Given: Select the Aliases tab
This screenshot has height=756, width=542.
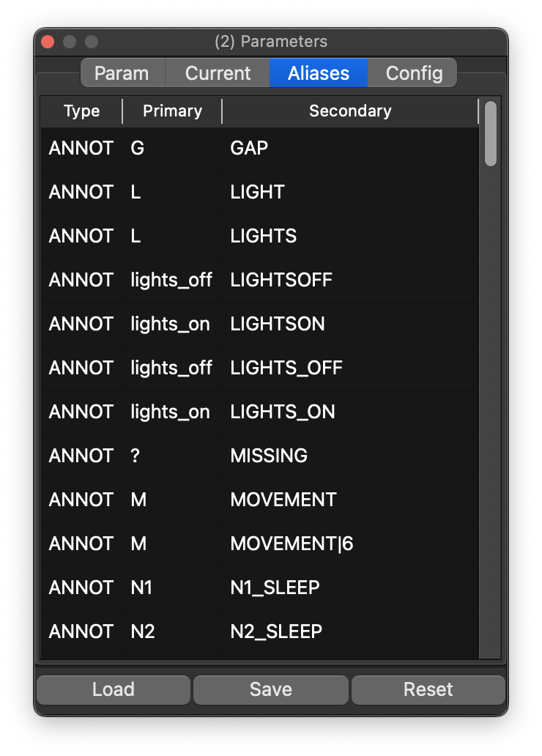Looking at the screenshot, I should (318, 73).
